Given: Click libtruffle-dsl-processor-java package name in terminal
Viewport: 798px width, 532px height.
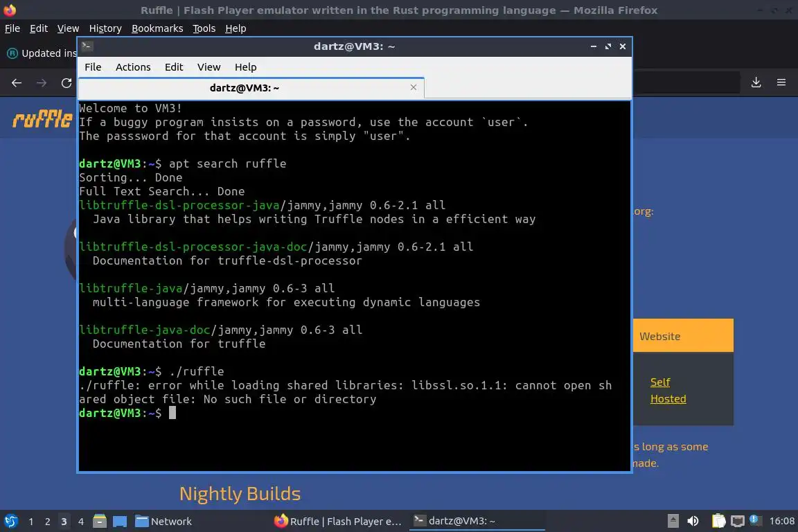Looking at the screenshot, I should click(x=179, y=205).
